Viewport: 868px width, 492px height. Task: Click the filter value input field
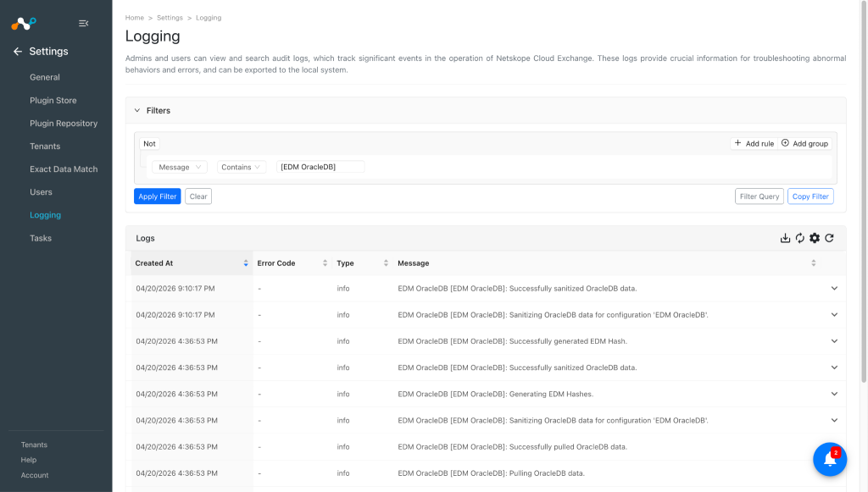(x=320, y=167)
